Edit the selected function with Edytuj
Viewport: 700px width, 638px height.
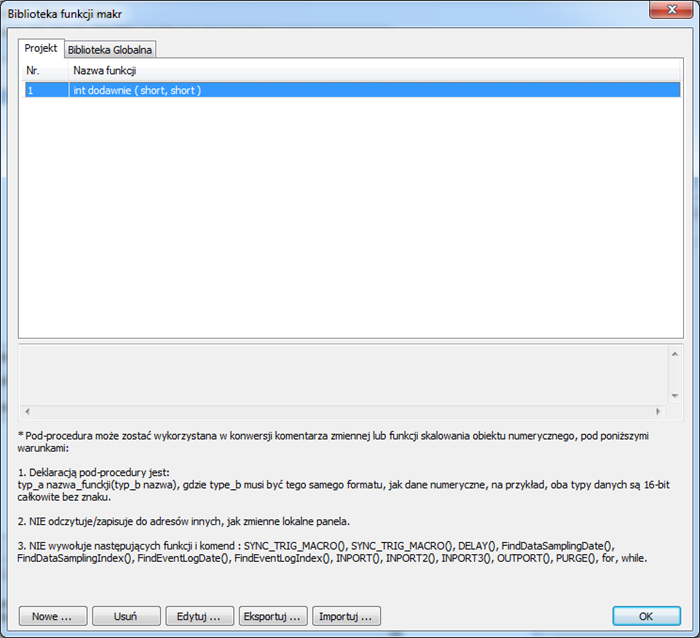(x=200, y=616)
